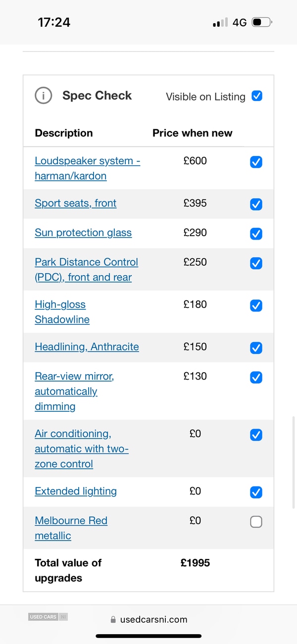Image resolution: width=297 pixels, height=644 pixels.
Task: Tap the cellular signal bars icon
Action: coord(220,22)
